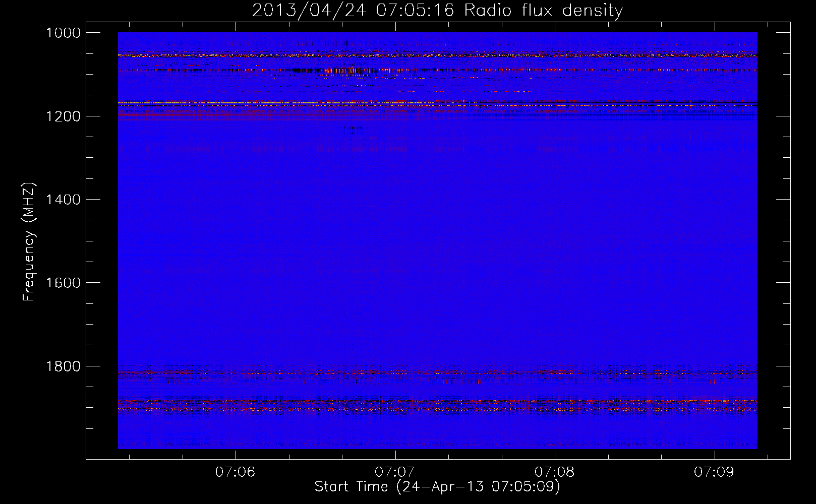Select the 07:07 time tick label
This screenshot has width=816, height=504.
click(395, 472)
